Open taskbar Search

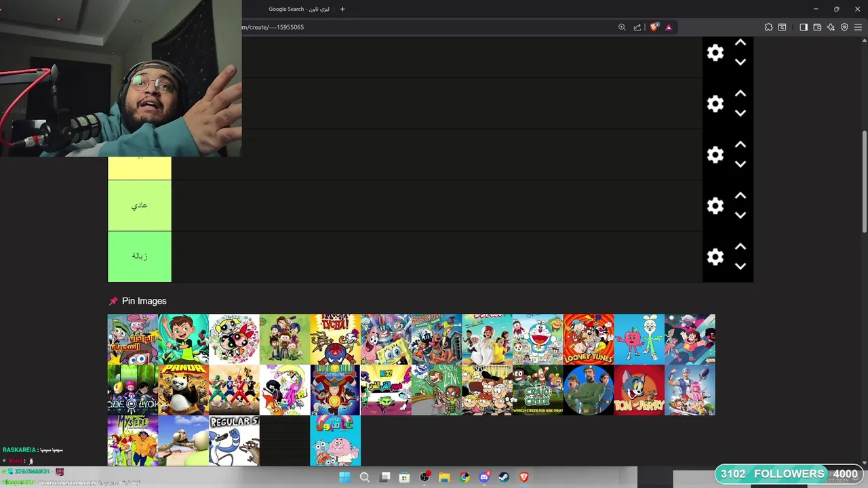coord(365,477)
